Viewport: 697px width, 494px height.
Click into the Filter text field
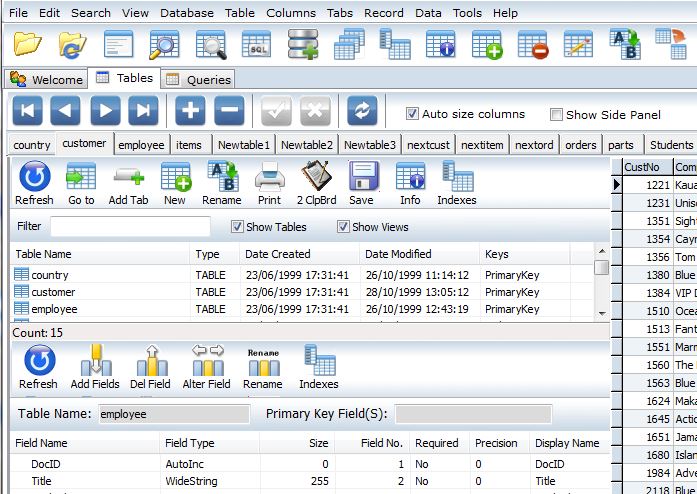pyautogui.click(x=130, y=226)
